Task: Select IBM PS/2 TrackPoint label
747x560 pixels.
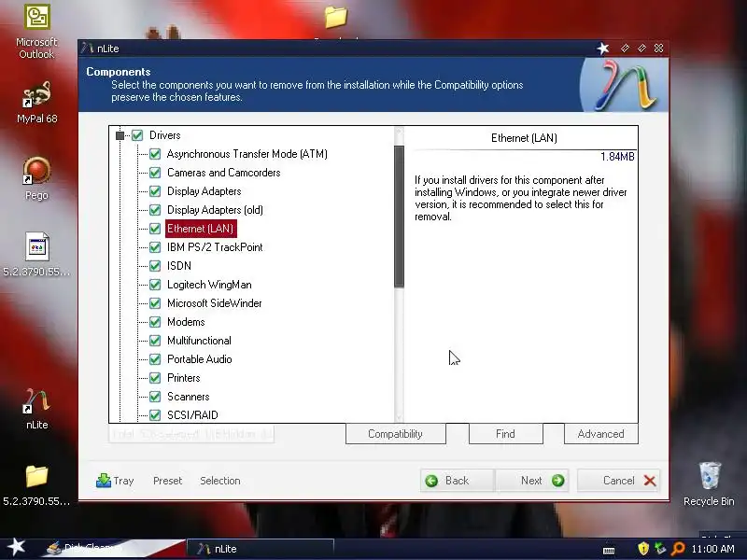Action: tap(215, 247)
